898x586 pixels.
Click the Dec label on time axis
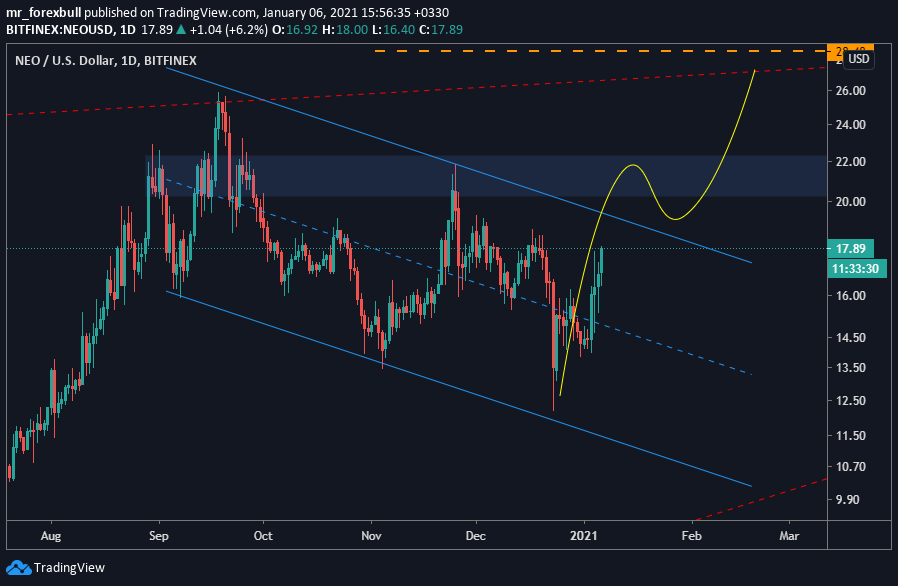coord(475,536)
